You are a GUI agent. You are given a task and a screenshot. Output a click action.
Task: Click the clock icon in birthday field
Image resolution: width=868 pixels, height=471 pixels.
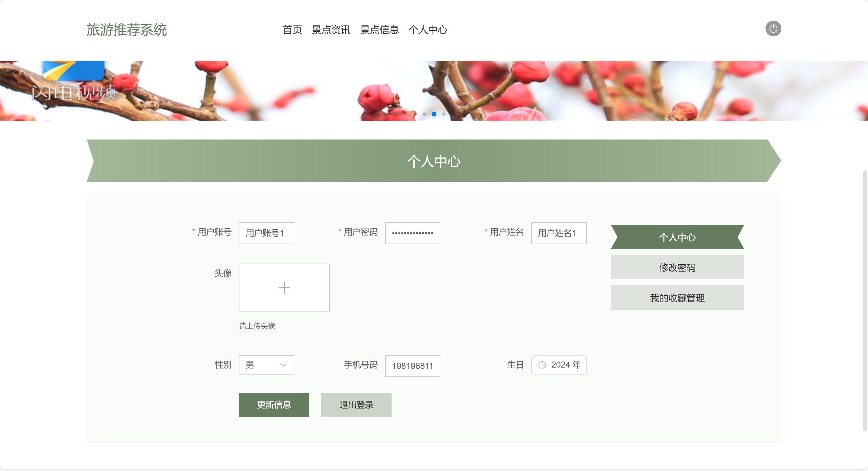(x=542, y=365)
